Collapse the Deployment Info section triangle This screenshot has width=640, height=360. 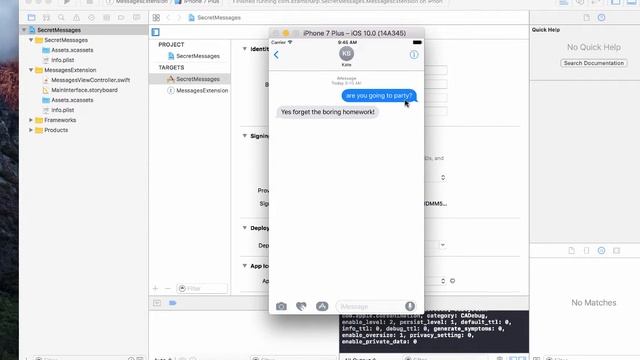pos(244,228)
